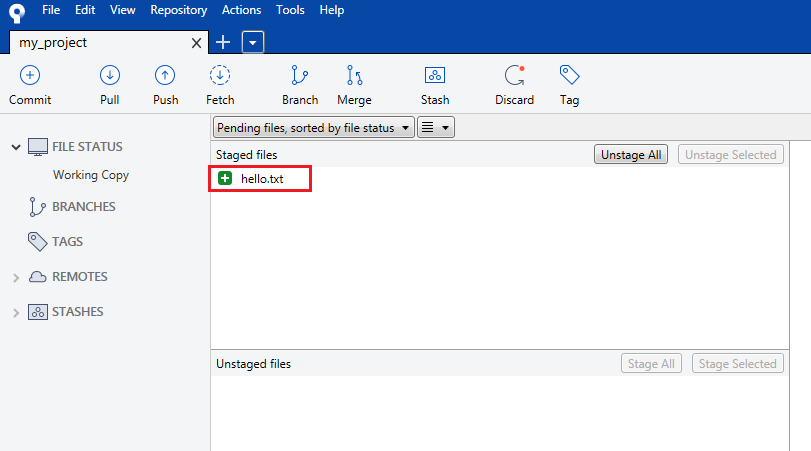The width and height of the screenshot is (811, 451).
Task: Select staged file hello.txt
Action: 261,179
